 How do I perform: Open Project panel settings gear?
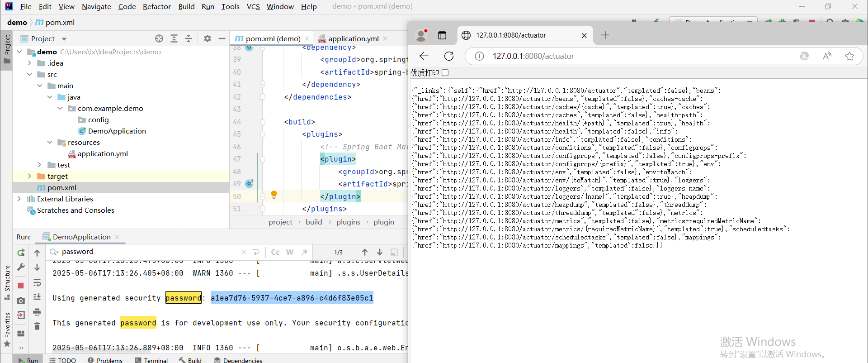pos(208,38)
